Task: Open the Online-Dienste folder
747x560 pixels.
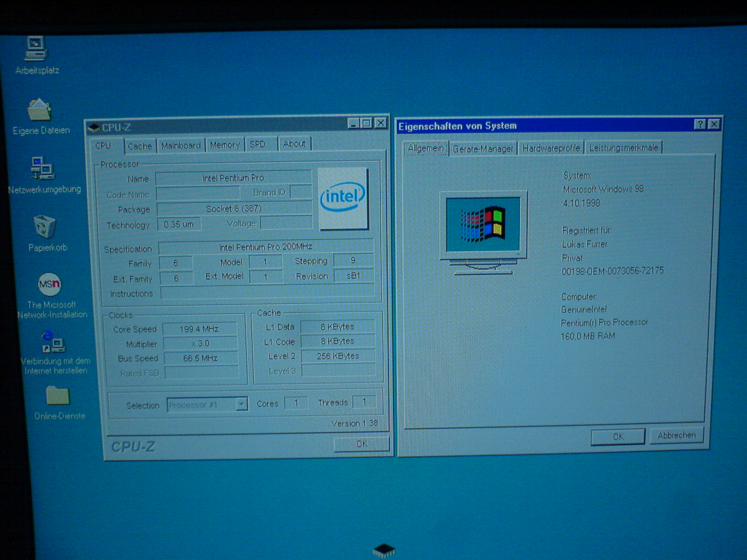Action: tap(58, 396)
